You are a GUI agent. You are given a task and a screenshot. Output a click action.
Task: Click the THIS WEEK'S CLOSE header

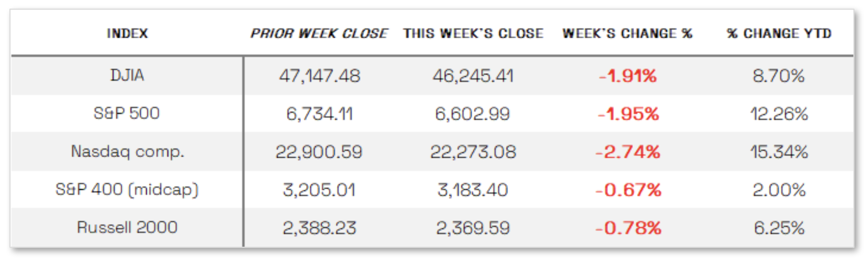(473, 33)
